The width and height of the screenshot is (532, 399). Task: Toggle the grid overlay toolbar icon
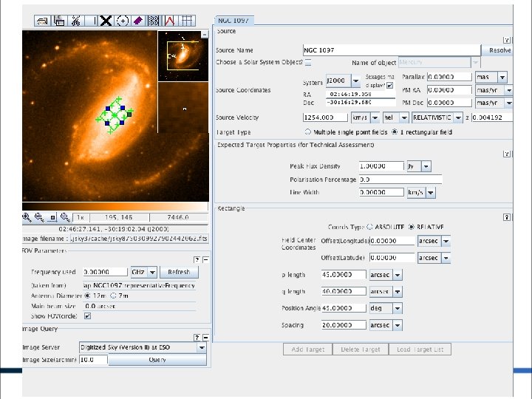(x=187, y=21)
